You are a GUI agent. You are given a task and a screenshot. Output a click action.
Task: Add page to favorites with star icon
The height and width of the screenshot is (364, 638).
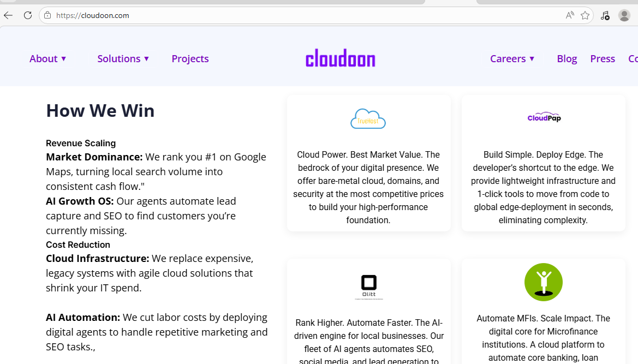585,15
